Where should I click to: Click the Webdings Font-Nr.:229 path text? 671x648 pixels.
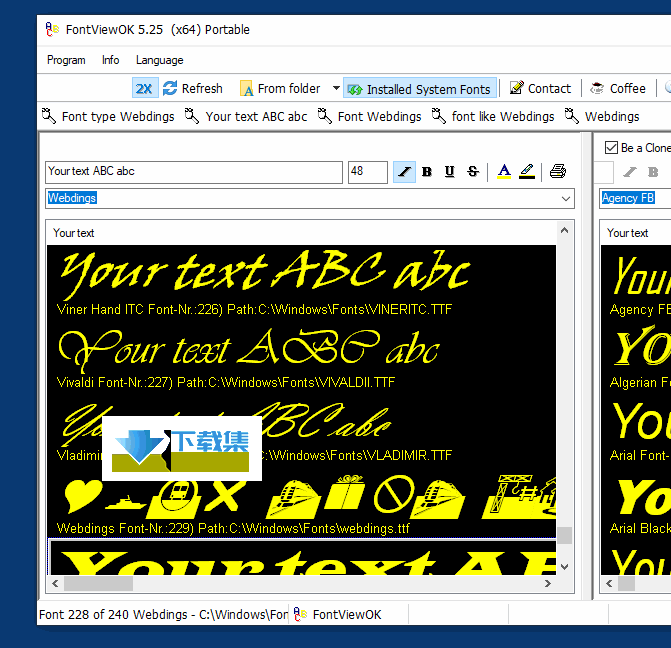(233, 528)
